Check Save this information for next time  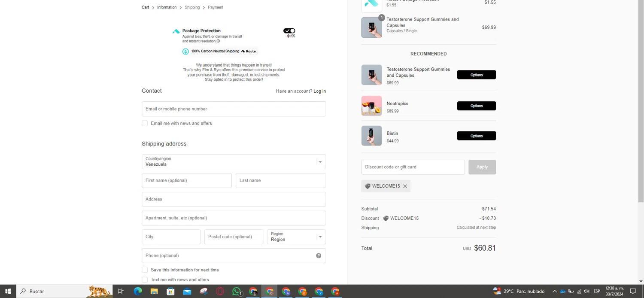[145, 270]
